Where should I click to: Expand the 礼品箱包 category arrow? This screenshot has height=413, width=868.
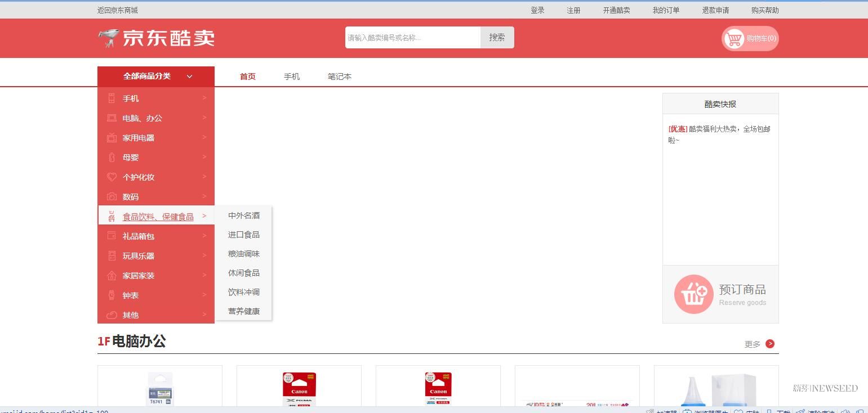click(204, 236)
